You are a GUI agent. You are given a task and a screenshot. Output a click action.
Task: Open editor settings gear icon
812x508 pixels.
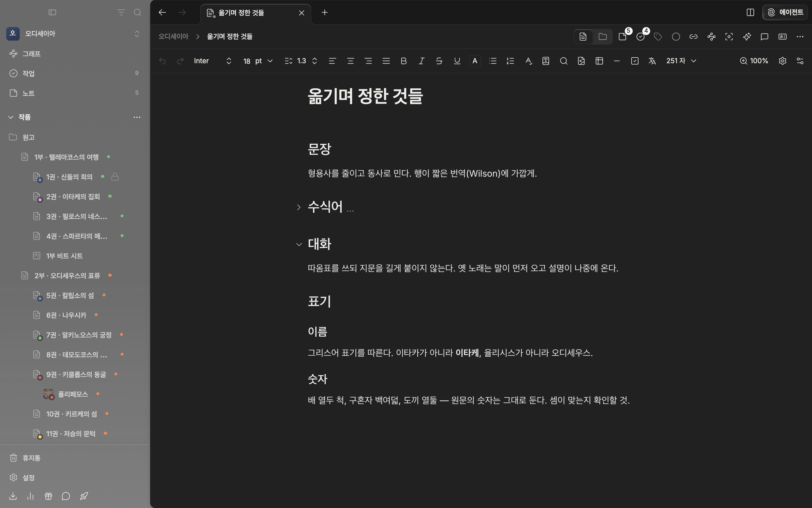pyautogui.click(x=782, y=61)
